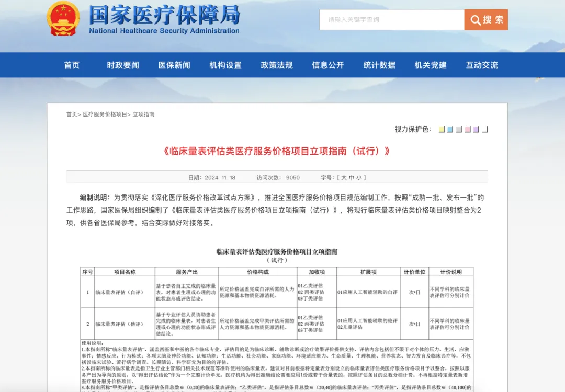Click the national emblem logo
Viewport: 565px width, 392px height.
point(63,18)
